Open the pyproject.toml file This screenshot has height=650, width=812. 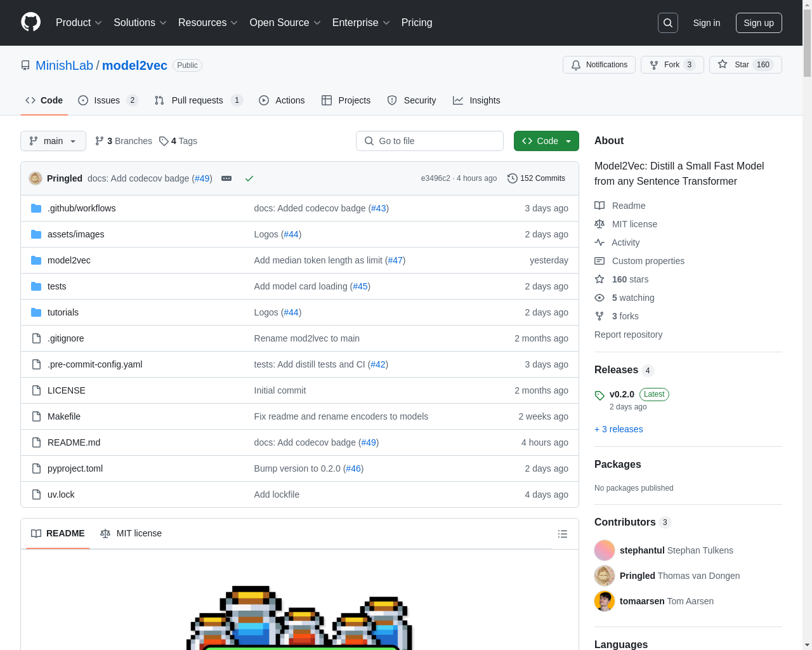(75, 468)
